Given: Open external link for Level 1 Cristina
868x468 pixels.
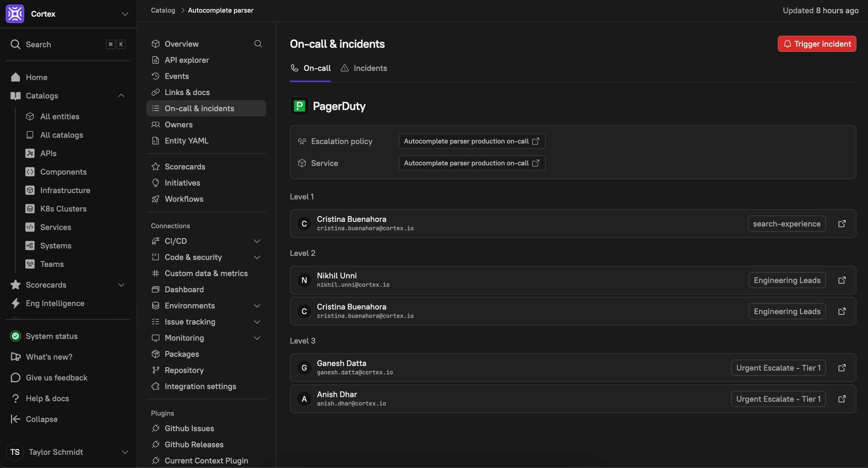Looking at the screenshot, I should (x=842, y=224).
